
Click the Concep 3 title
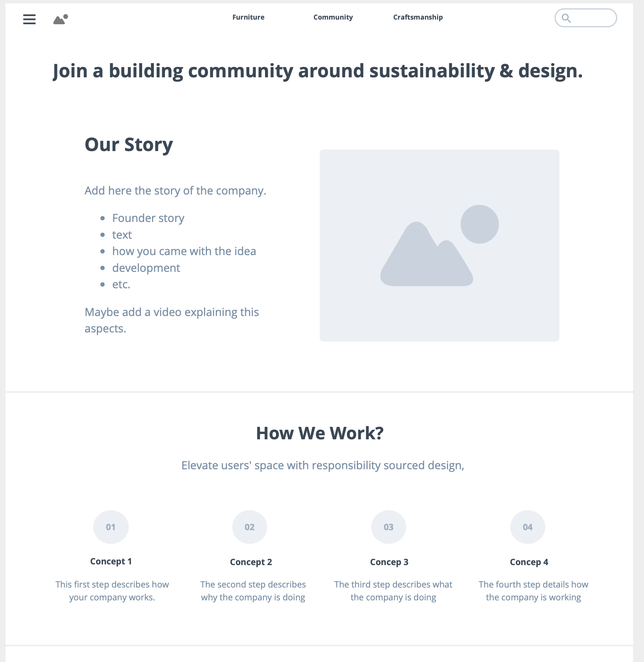tap(389, 562)
